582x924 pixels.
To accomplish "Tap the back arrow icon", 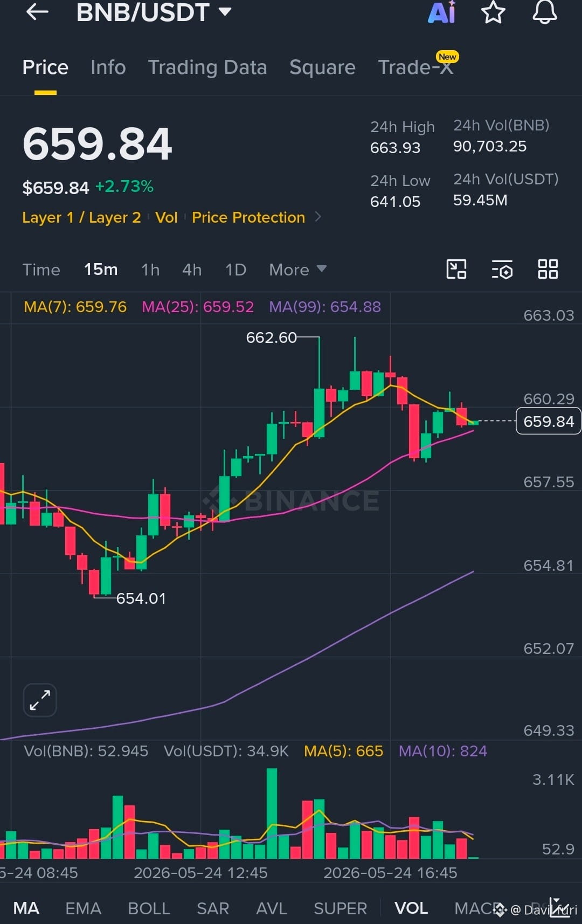I will point(37,12).
